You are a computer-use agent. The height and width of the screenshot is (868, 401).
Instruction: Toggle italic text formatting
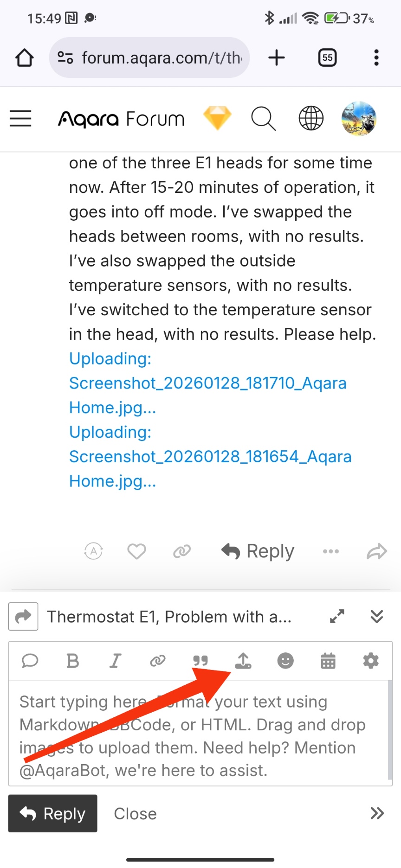coord(115,661)
